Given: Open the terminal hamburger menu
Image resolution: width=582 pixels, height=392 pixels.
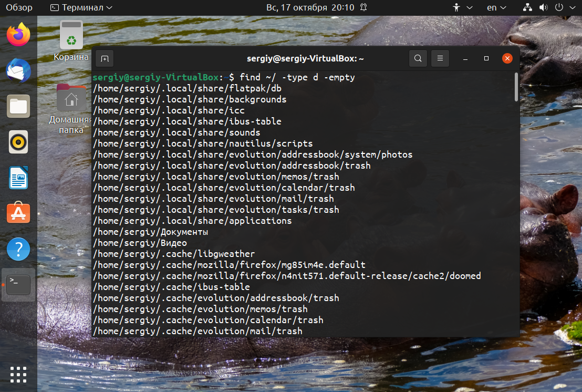Looking at the screenshot, I should pos(440,58).
